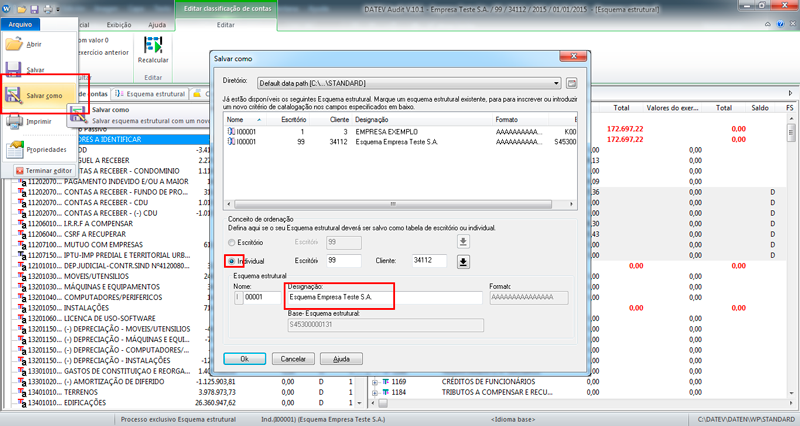This screenshot has height=426, width=800.
Task: Sort list by Cliente column header
Action: click(x=331, y=119)
